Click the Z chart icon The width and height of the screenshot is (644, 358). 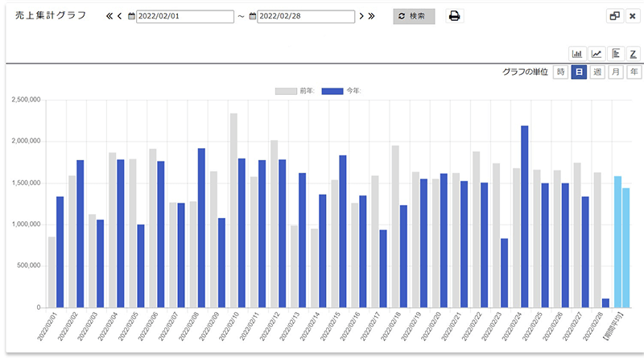tap(634, 53)
